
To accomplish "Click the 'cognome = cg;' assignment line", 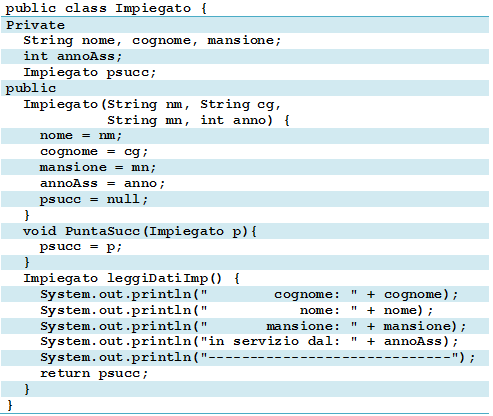I will coord(94,152).
